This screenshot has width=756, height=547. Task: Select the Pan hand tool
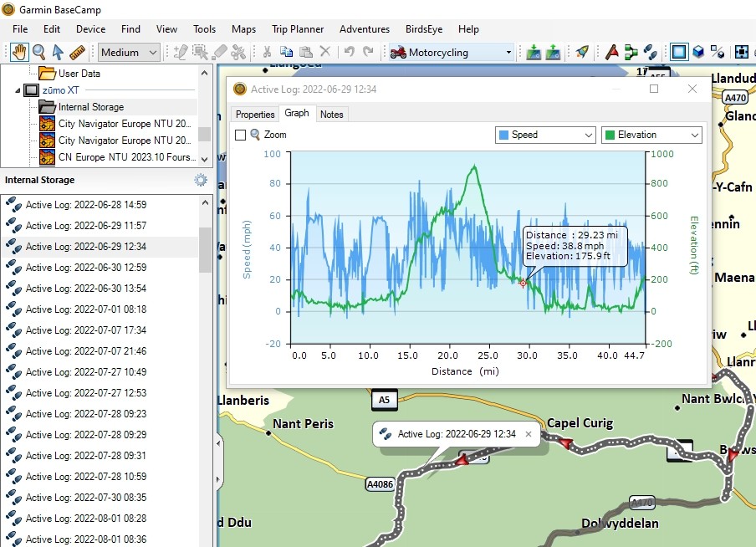click(19, 52)
